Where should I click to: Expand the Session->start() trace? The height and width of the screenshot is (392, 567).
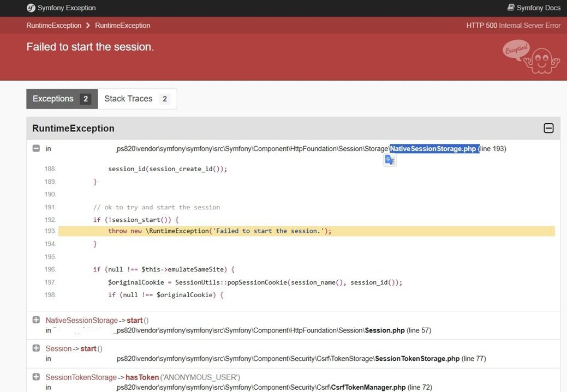[36, 348]
